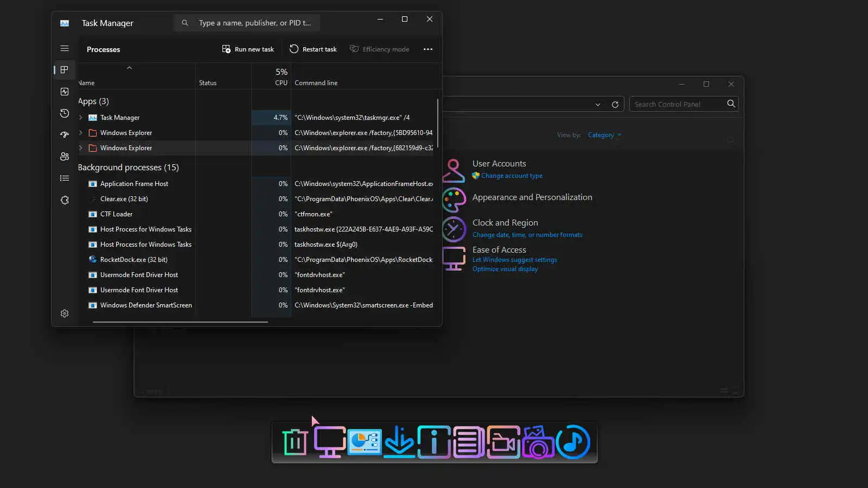This screenshot has height=488, width=868.
Task: Click Change date, time, or number formats
Action: coord(527,235)
